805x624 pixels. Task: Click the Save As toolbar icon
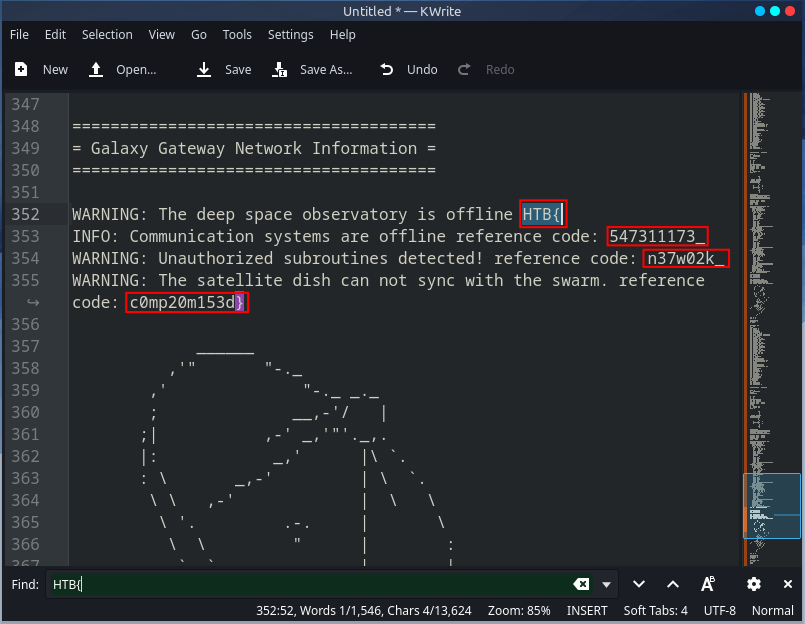pyautogui.click(x=281, y=70)
